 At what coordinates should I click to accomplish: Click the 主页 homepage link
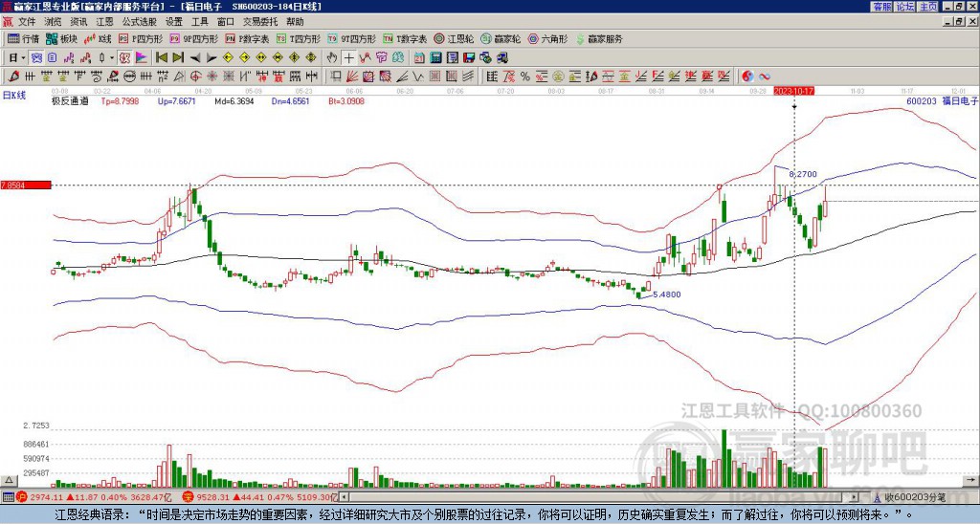click(928, 7)
